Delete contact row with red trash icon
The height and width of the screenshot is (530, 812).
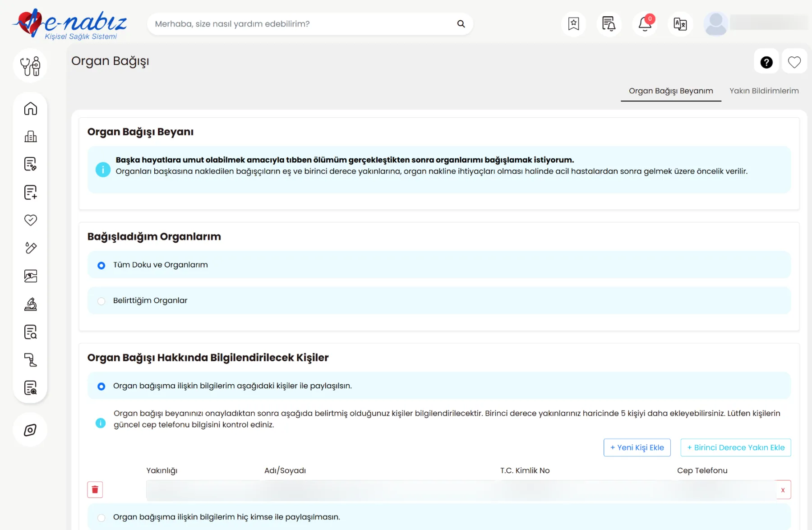(x=95, y=490)
